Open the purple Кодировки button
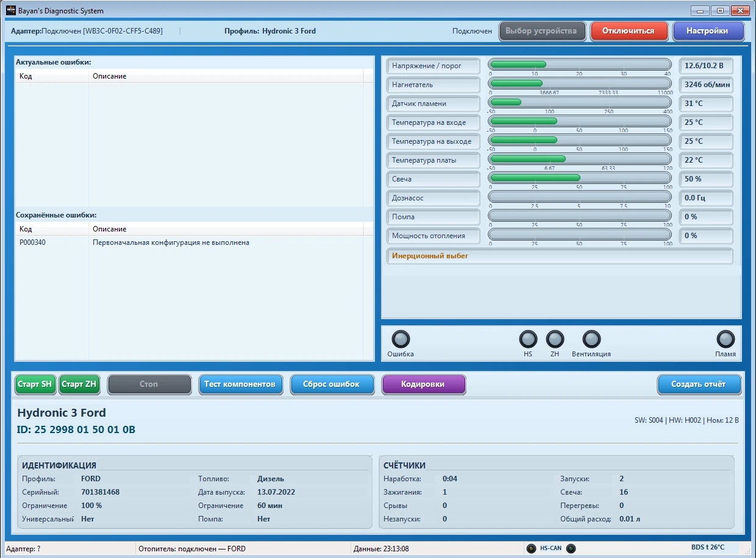 (x=424, y=384)
